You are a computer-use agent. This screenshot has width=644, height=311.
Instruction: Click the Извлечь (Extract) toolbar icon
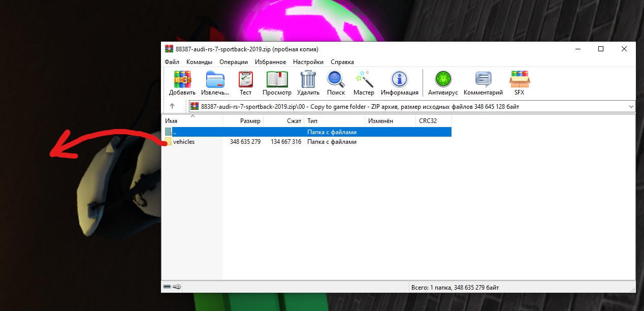coord(215,80)
